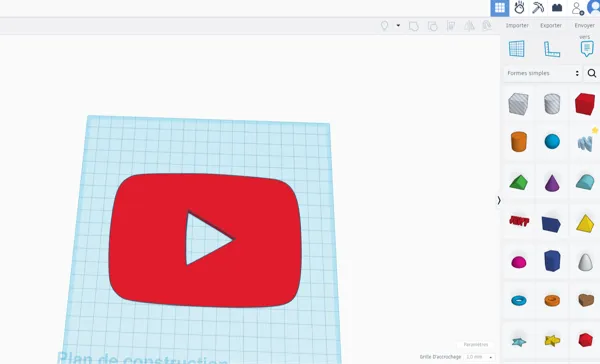Screen dimensions: 600x364
Task: Open the snap grid value dropdown
Action: point(479,357)
